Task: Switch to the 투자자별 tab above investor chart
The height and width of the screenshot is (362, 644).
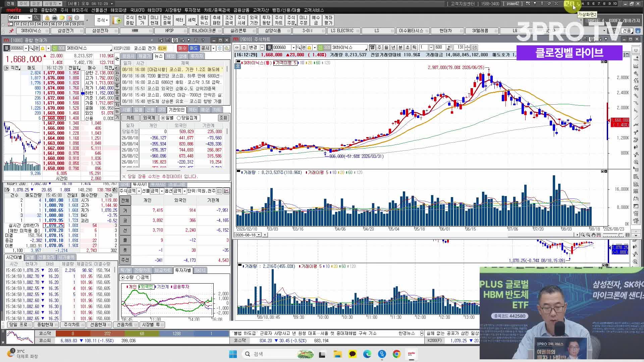Action: click(183, 270)
